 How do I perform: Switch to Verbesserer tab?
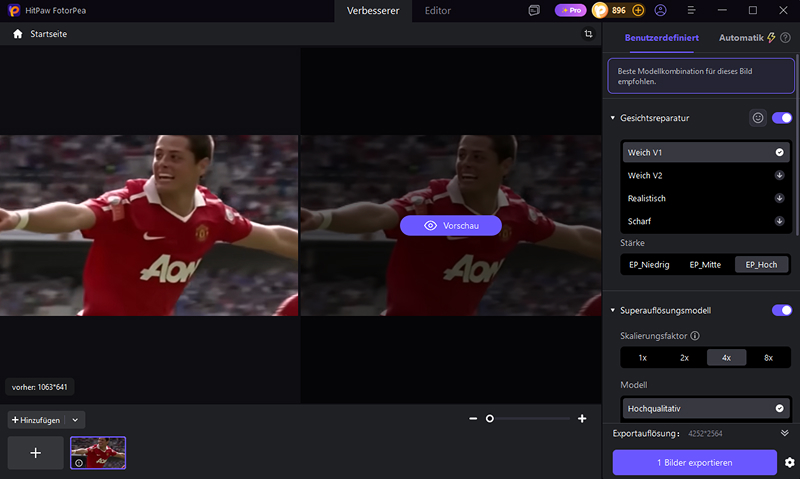click(373, 11)
